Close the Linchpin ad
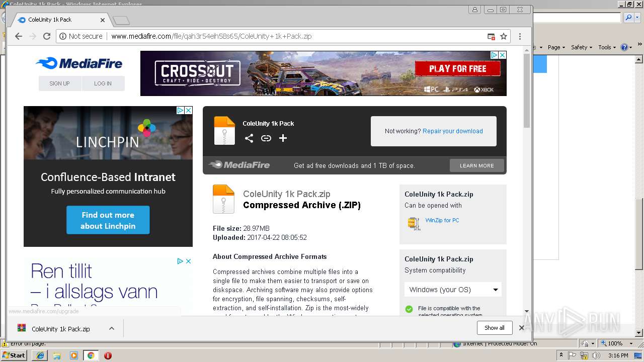The width and height of the screenshot is (644, 362). click(x=188, y=110)
